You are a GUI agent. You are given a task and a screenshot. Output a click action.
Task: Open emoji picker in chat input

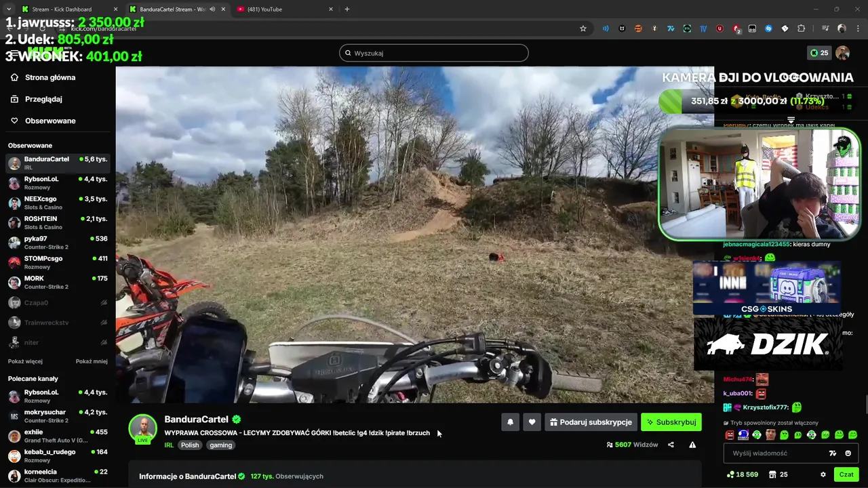click(848, 453)
